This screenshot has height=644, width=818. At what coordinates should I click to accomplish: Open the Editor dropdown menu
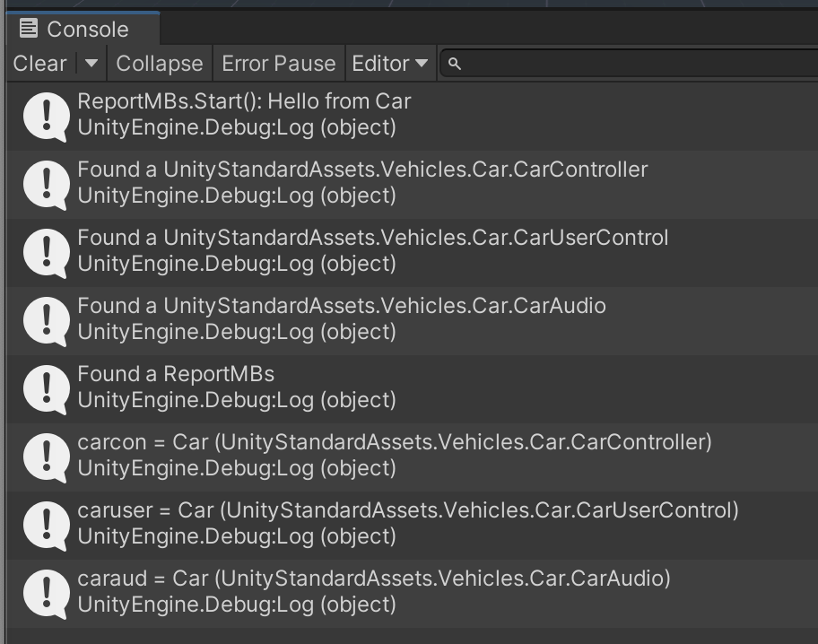pos(389,64)
